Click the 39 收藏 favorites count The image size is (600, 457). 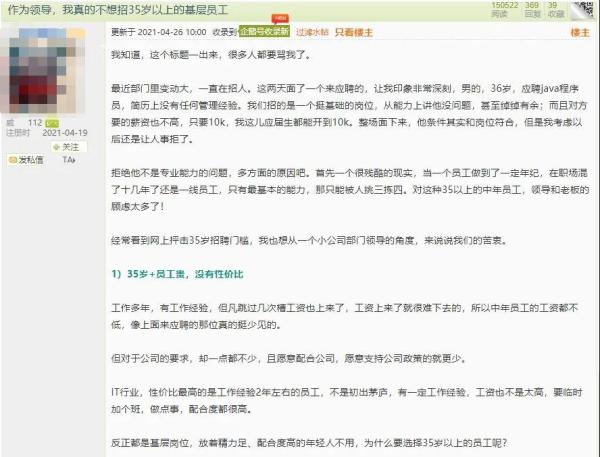[556, 10]
